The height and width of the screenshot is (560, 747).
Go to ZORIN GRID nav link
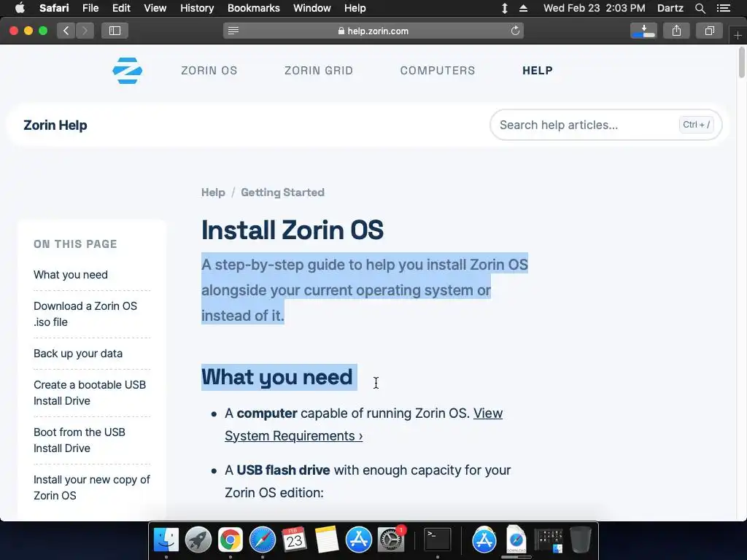pyautogui.click(x=319, y=71)
